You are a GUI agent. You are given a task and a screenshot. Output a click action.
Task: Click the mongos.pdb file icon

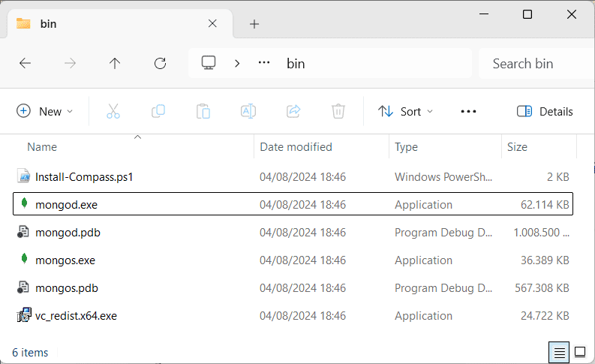tap(23, 287)
